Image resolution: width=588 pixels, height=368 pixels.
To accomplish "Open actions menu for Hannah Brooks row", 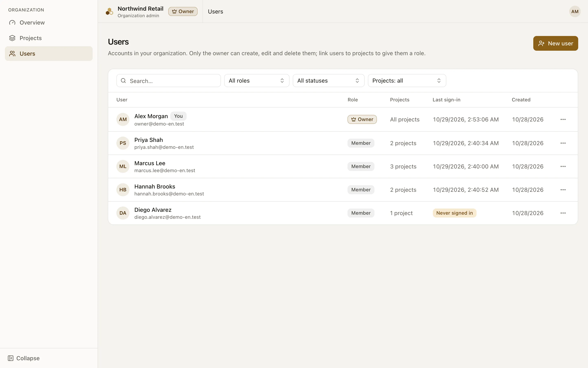I will pyautogui.click(x=563, y=190).
